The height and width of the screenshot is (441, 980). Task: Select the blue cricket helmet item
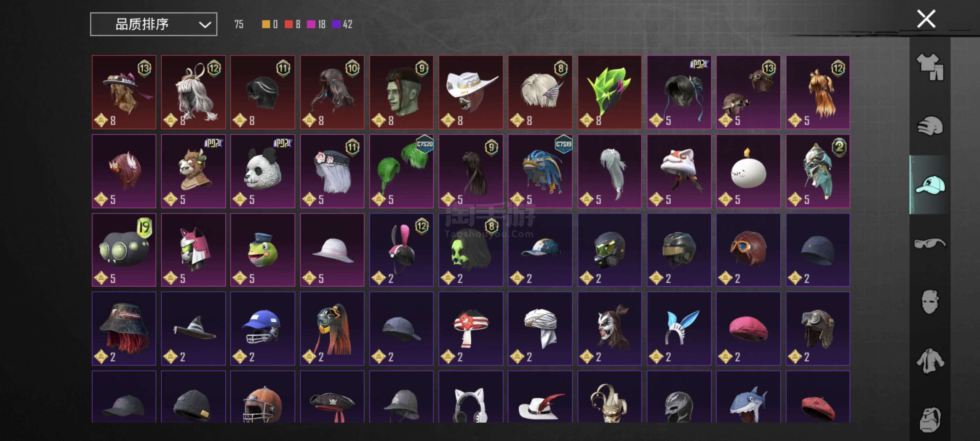point(262,328)
